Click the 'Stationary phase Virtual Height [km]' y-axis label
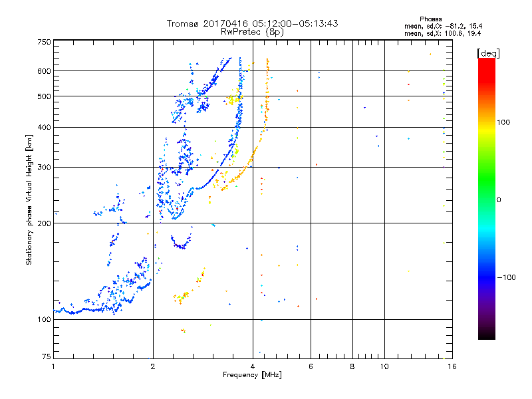The image size is (532, 399). click(29, 199)
